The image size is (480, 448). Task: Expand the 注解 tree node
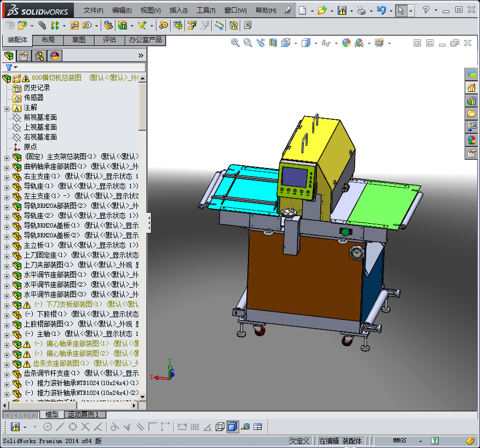(7, 109)
